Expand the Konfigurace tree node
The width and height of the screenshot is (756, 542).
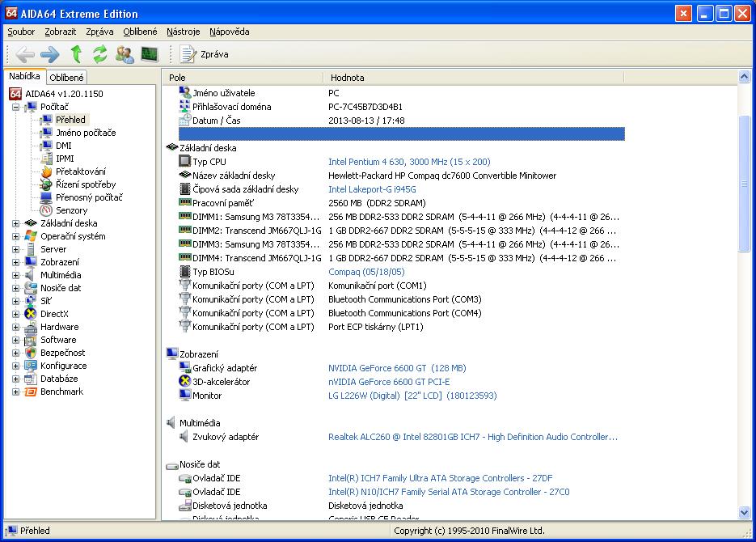click(16, 366)
